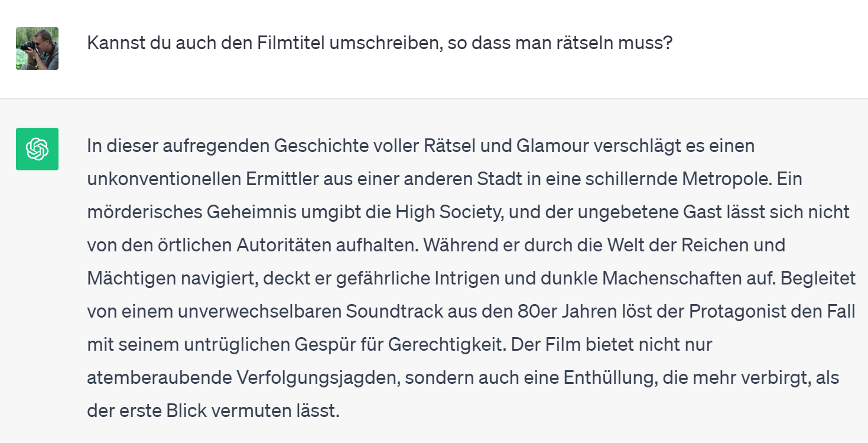
Task: Click the word "Metropole" in the response
Action: click(725, 179)
